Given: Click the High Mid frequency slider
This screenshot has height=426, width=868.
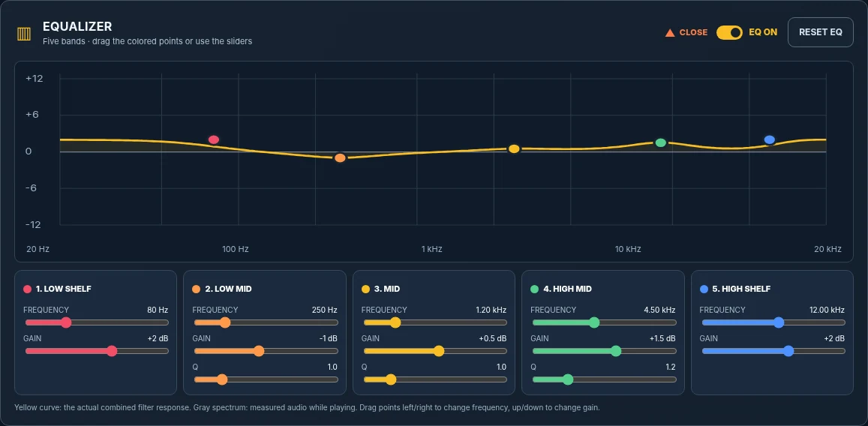Looking at the screenshot, I should [605, 322].
